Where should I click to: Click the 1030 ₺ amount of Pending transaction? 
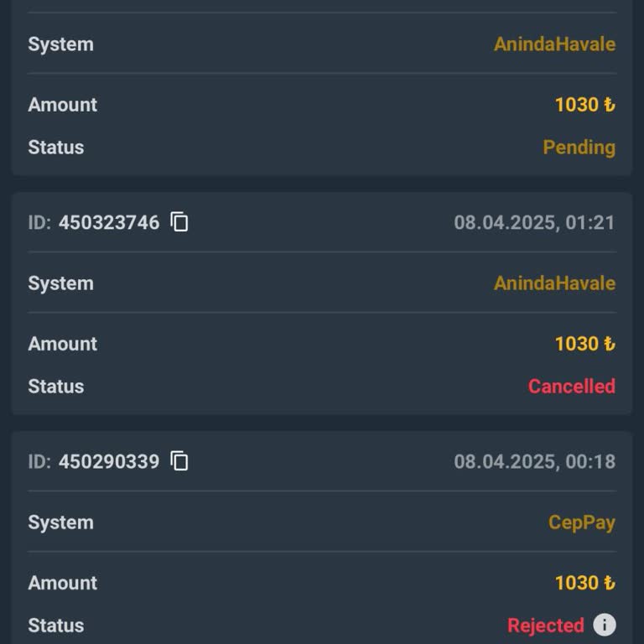point(584,105)
